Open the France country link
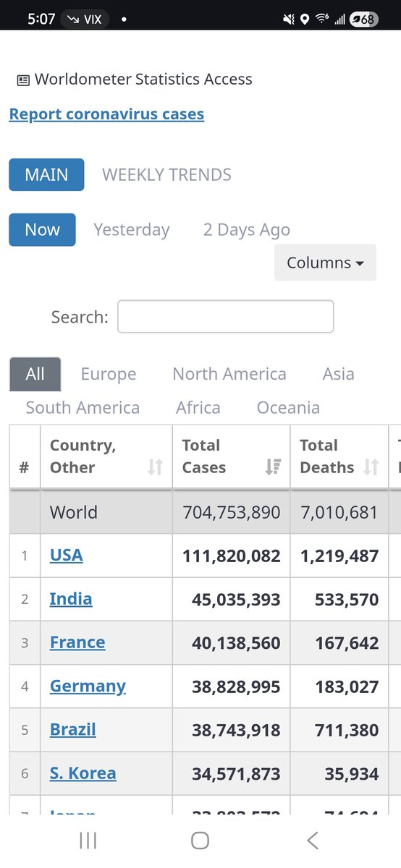This screenshot has height=868, width=401. [77, 642]
